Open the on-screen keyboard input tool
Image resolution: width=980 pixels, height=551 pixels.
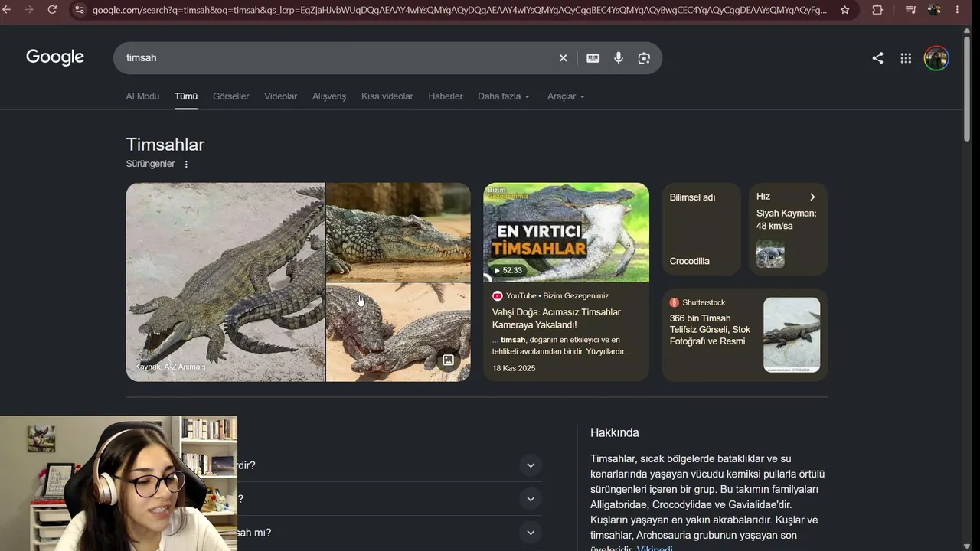(593, 58)
